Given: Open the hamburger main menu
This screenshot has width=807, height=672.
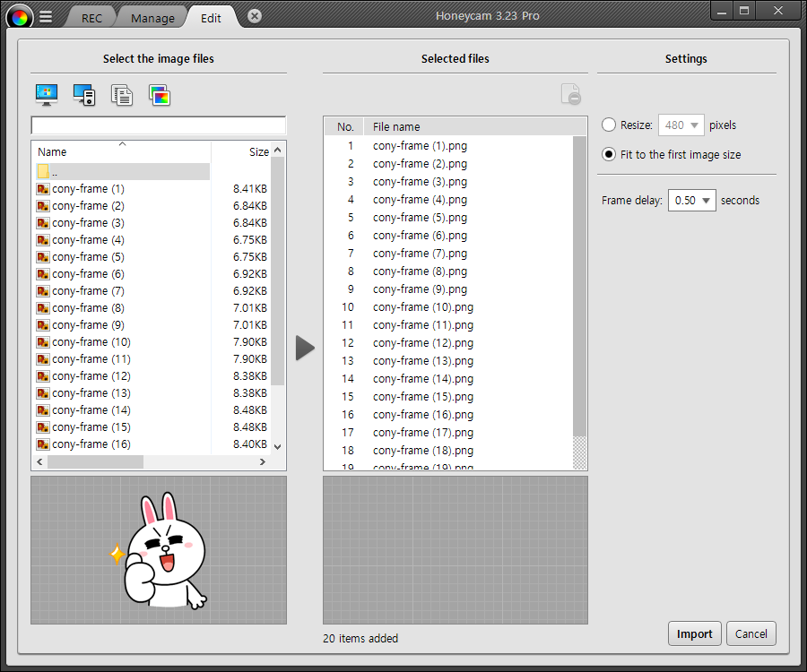Looking at the screenshot, I should (47, 17).
